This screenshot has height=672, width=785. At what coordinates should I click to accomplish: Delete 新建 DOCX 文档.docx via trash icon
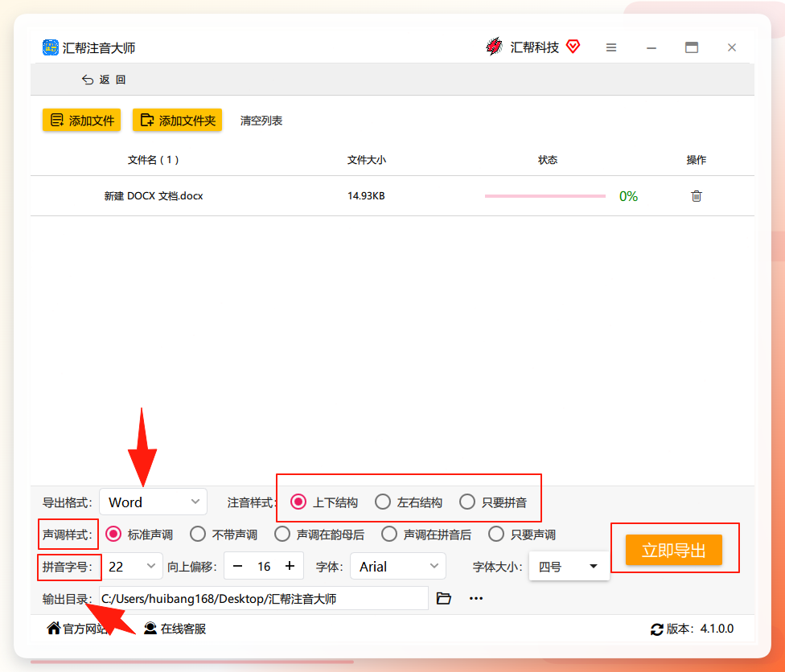pyautogui.click(x=696, y=195)
